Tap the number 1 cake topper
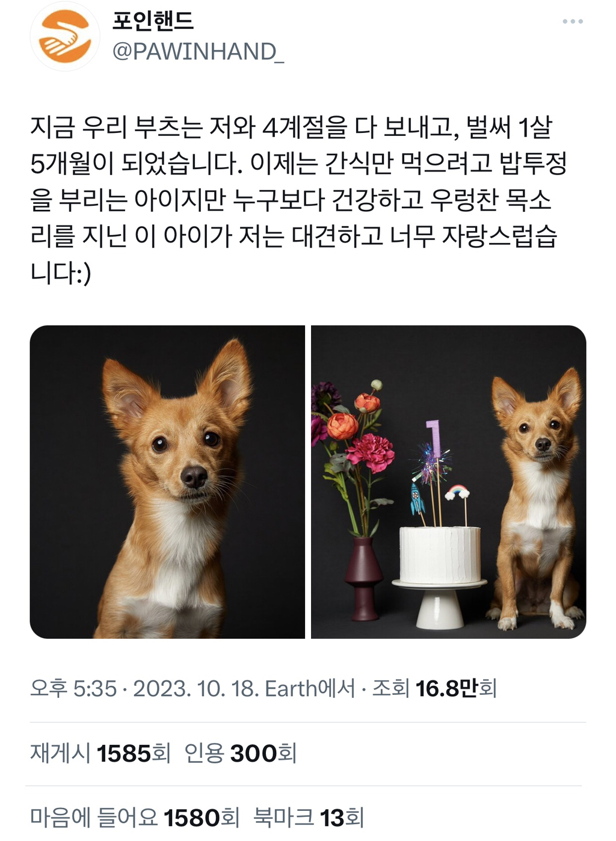 tap(433, 438)
